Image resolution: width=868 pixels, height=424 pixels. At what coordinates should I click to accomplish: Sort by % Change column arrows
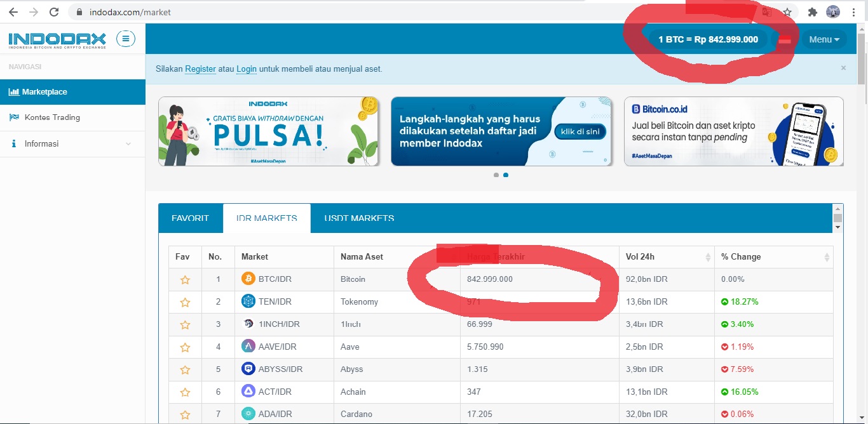[x=827, y=257]
